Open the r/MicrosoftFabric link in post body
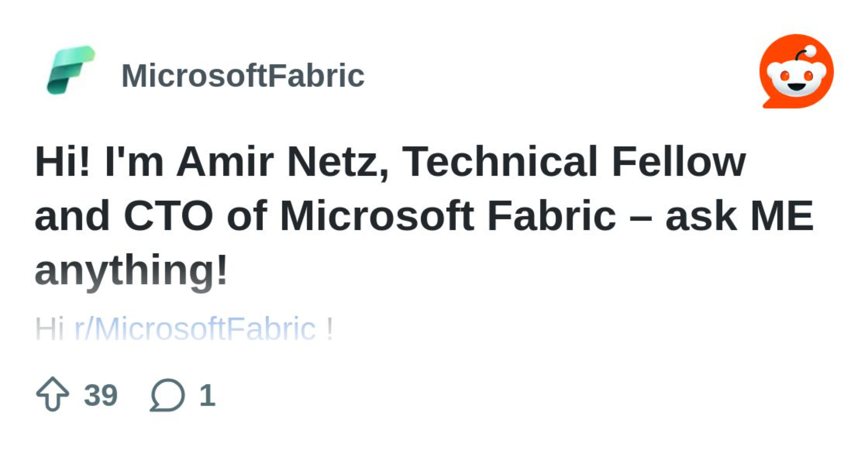Screen dimensions: 868x452 tap(195, 329)
